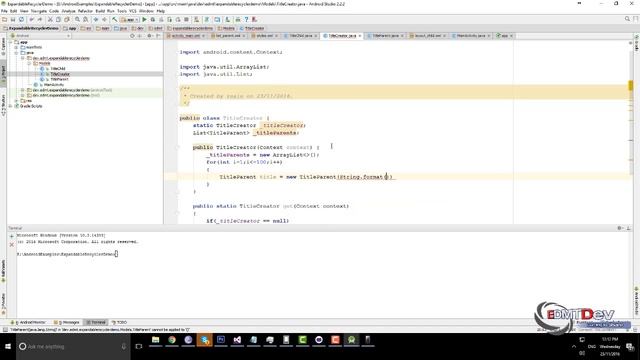Run the app with the green play icon
This screenshot has width=640, height=360.
(144, 20)
